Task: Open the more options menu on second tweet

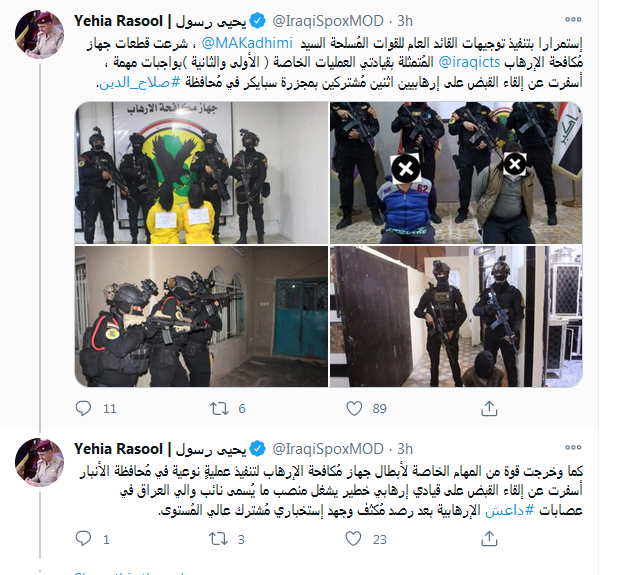Action: [573, 447]
